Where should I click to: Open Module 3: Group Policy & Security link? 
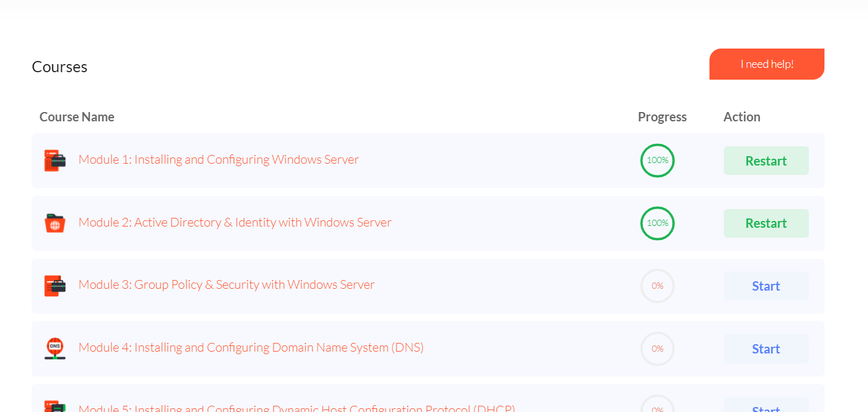[x=226, y=285]
